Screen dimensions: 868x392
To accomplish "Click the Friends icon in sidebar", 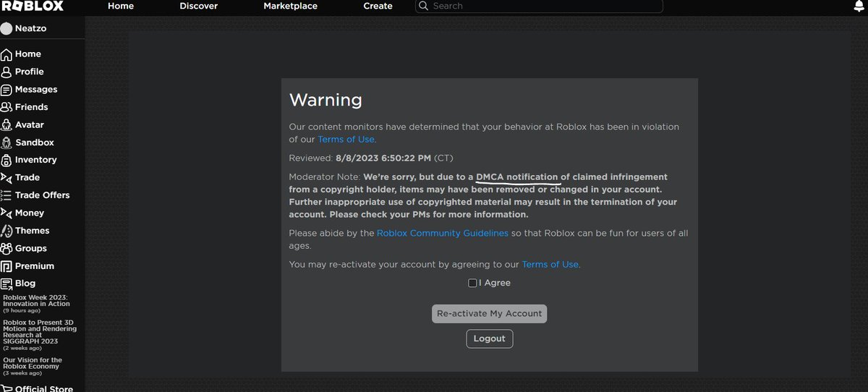I will click(x=7, y=107).
